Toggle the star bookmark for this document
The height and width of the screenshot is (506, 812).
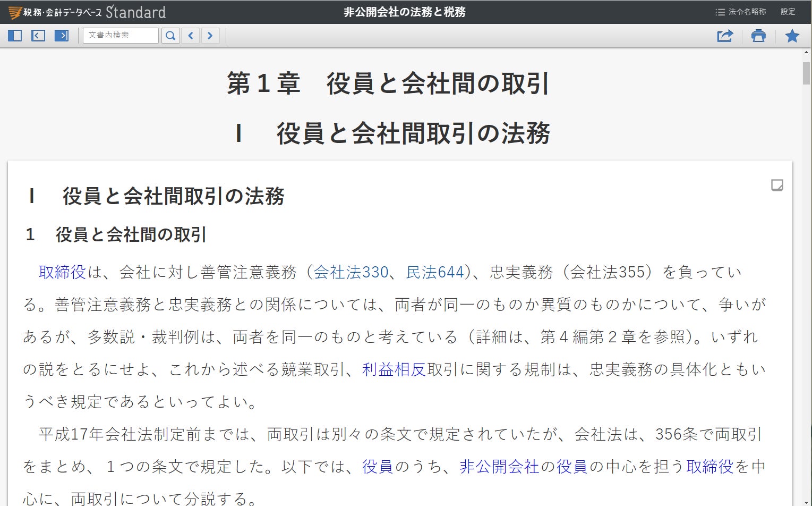(x=792, y=36)
